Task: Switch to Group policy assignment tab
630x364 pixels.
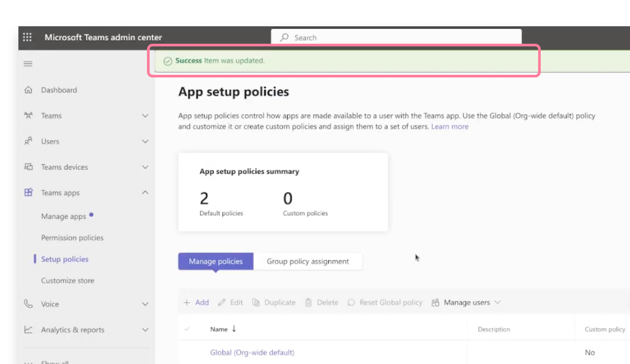Action: 308,261
